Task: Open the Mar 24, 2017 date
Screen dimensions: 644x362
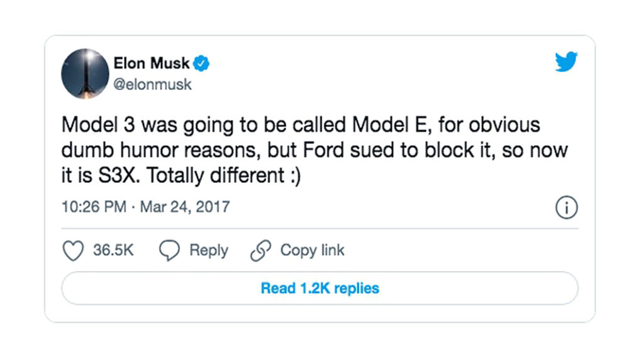Action: pyautogui.click(x=185, y=206)
